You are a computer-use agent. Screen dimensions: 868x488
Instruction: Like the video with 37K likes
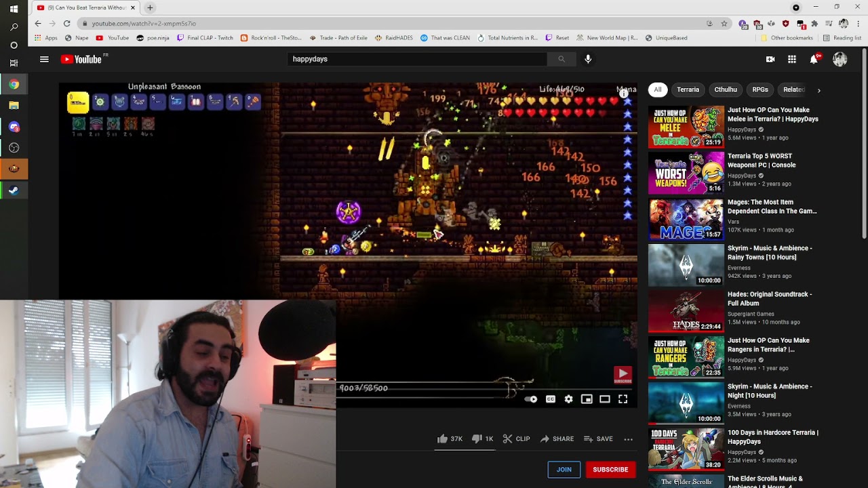click(450, 439)
